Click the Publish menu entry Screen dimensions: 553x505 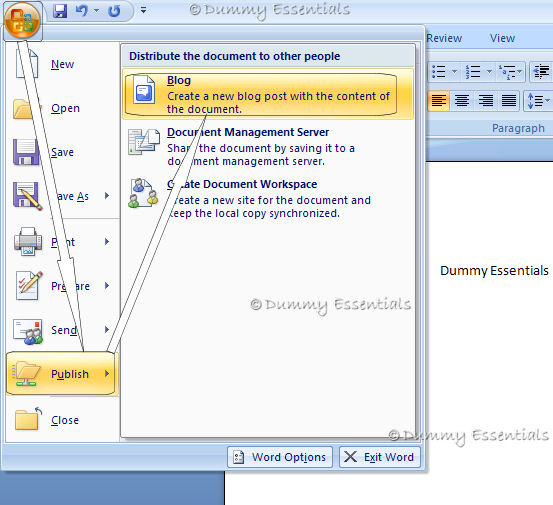coord(61,374)
